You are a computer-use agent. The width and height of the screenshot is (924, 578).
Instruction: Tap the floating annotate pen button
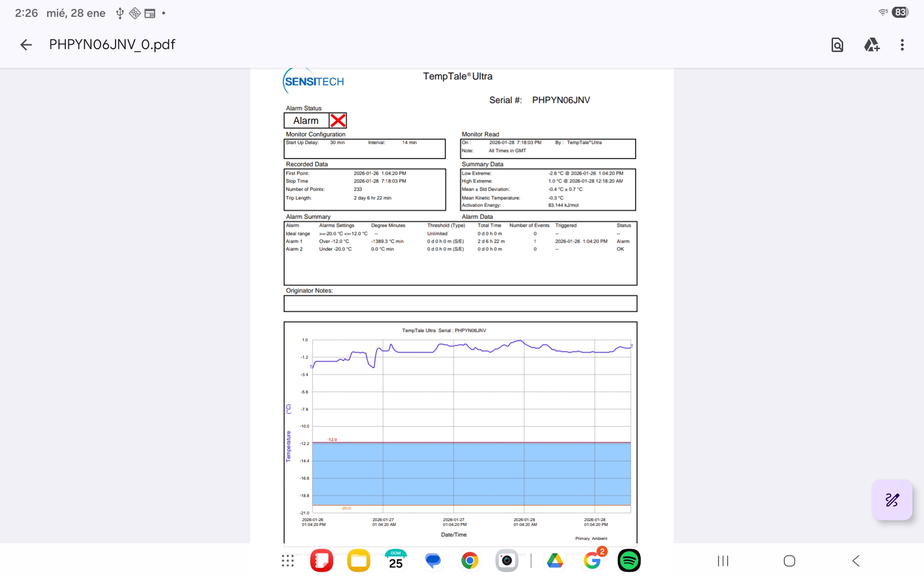coord(892,499)
